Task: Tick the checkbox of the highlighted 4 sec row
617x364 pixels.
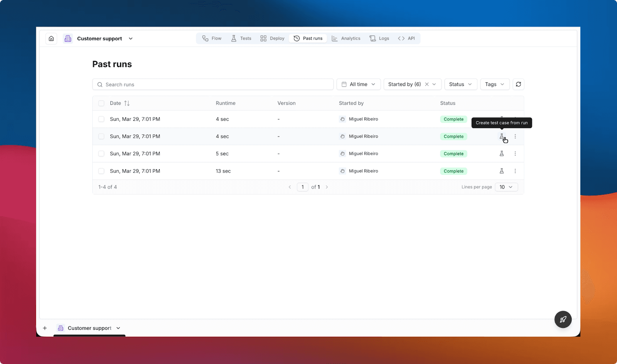Action: [101, 136]
